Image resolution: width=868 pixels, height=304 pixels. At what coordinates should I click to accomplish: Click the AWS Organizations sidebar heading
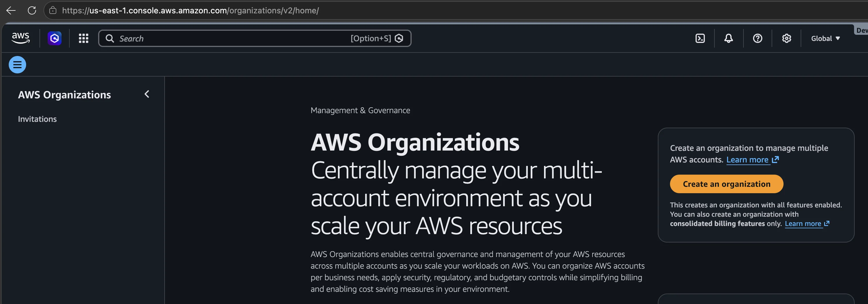coord(64,95)
